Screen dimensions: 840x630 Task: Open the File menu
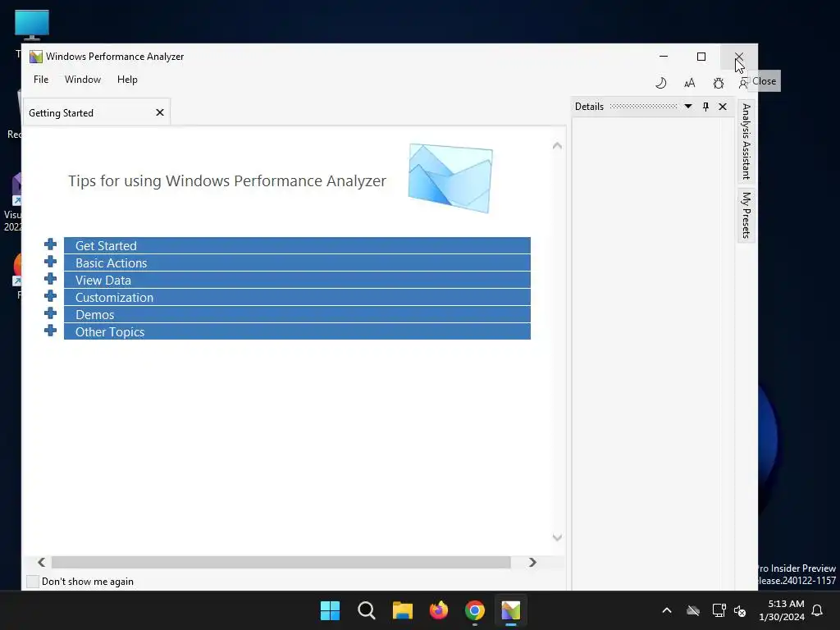(41, 80)
